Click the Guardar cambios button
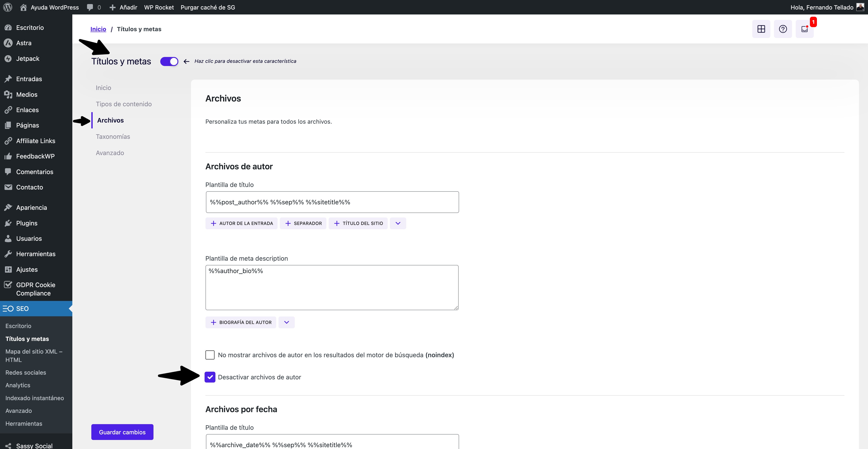868x449 pixels. click(122, 432)
